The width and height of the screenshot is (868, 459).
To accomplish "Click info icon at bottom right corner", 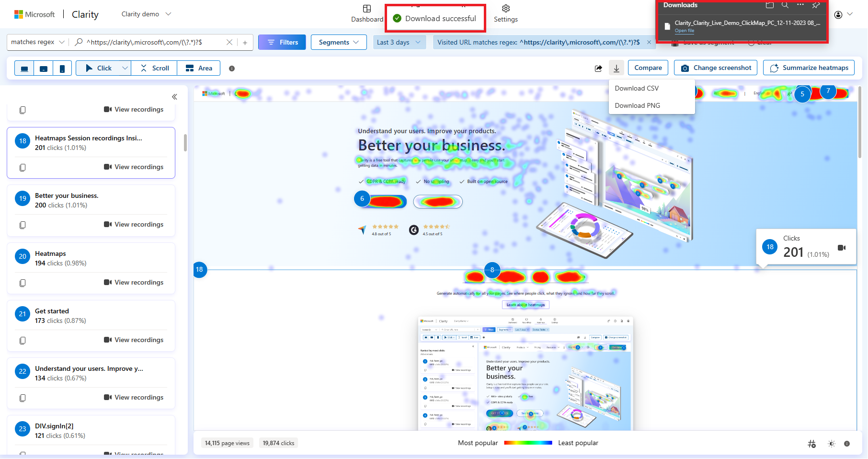I will [847, 444].
